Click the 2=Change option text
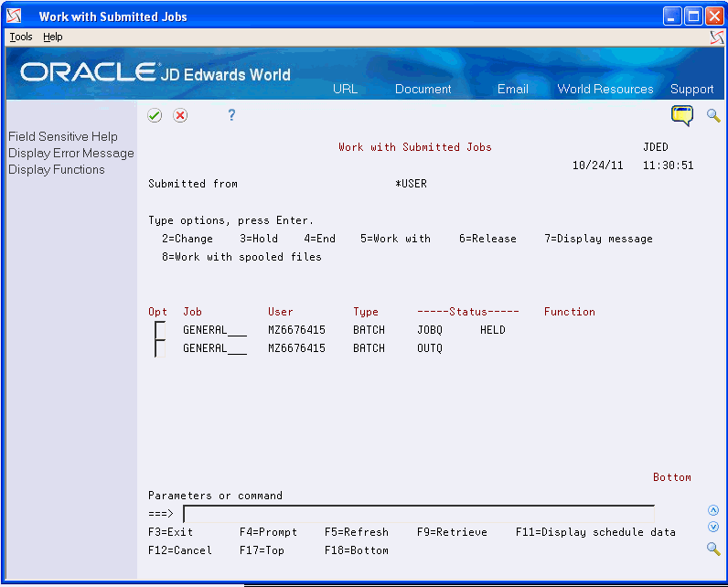This screenshot has width=728, height=587. [x=187, y=239]
